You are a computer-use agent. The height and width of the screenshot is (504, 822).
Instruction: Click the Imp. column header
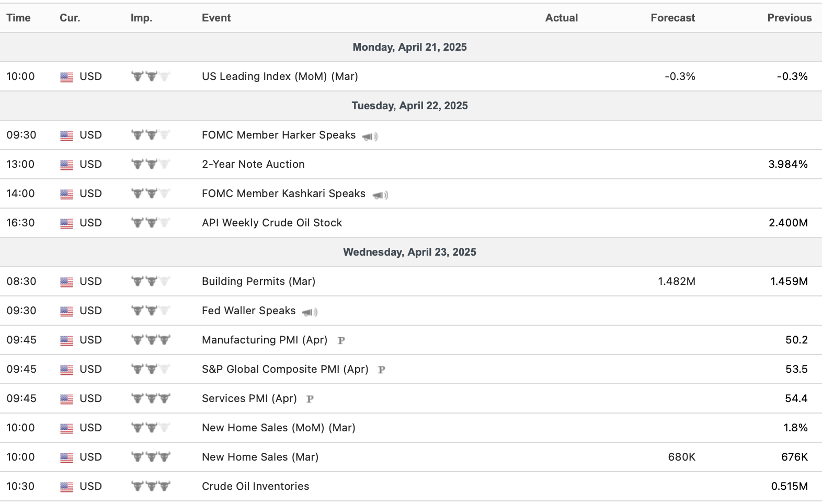point(141,18)
